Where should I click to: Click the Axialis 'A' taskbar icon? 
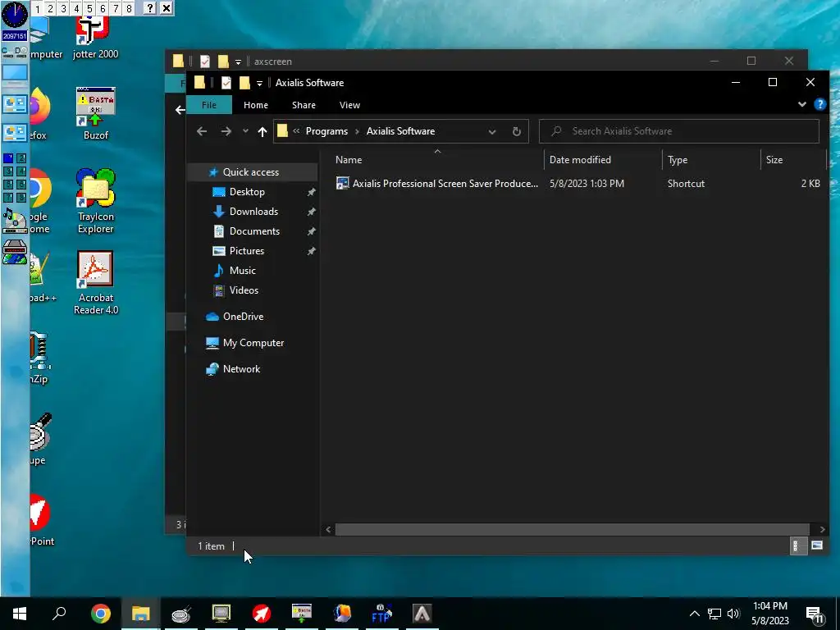coord(422,614)
